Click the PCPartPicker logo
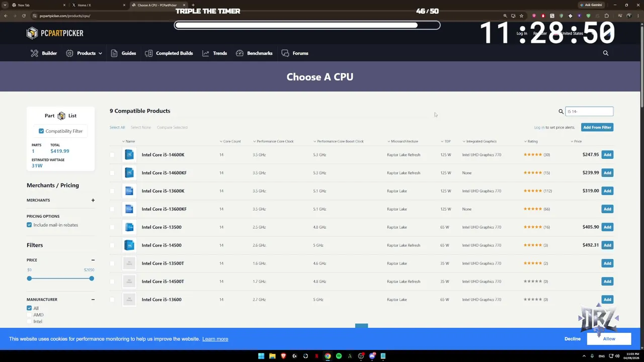The image size is (644, 362). (x=55, y=33)
